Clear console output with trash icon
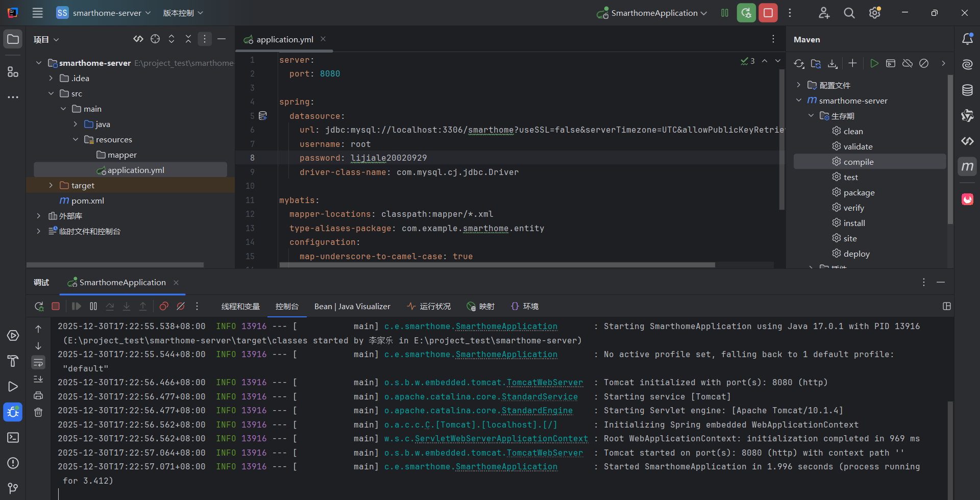This screenshot has height=500, width=980. (38, 412)
